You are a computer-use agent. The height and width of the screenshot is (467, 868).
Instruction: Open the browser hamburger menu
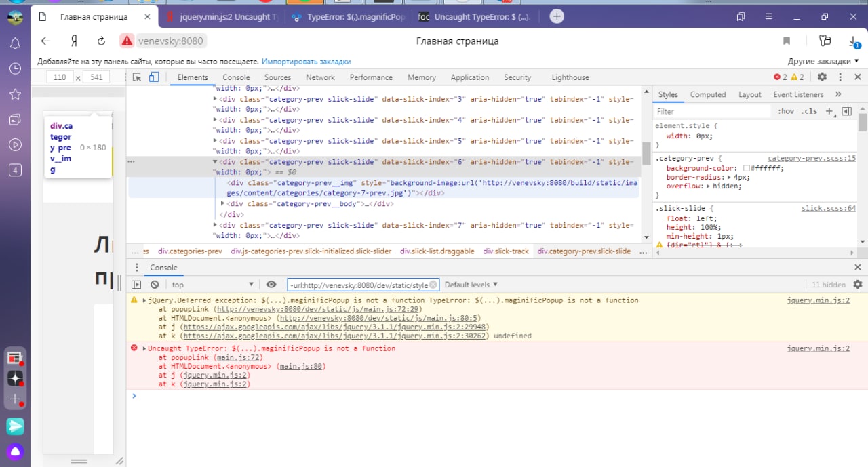pyautogui.click(x=768, y=16)
